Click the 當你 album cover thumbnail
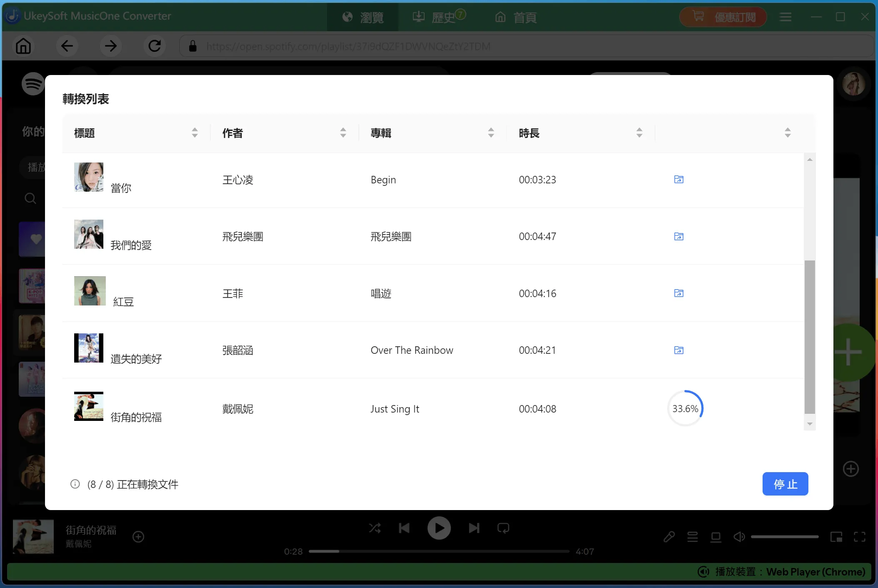The height and width of the screenshot is (588, 878). [x=89, y=177]
